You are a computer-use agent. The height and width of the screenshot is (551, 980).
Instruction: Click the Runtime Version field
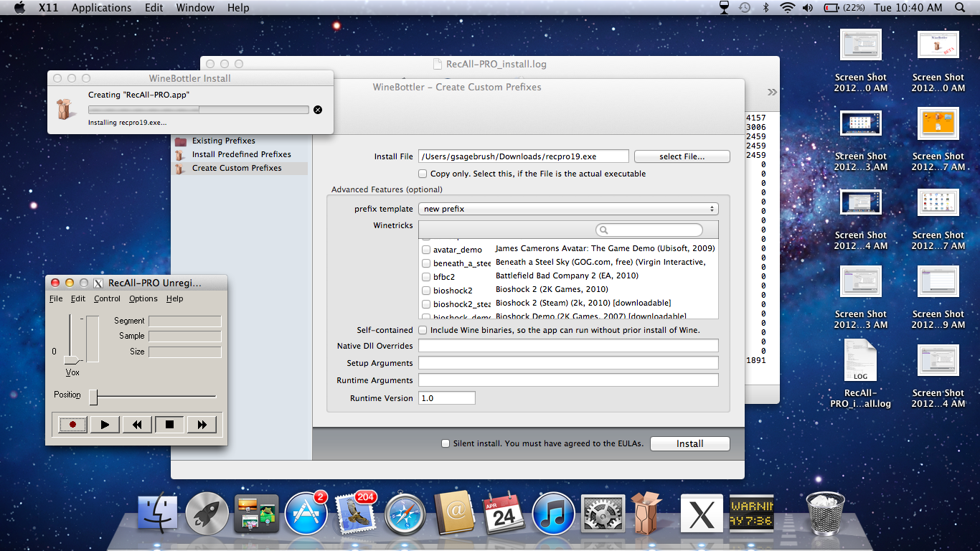[447, 397]
